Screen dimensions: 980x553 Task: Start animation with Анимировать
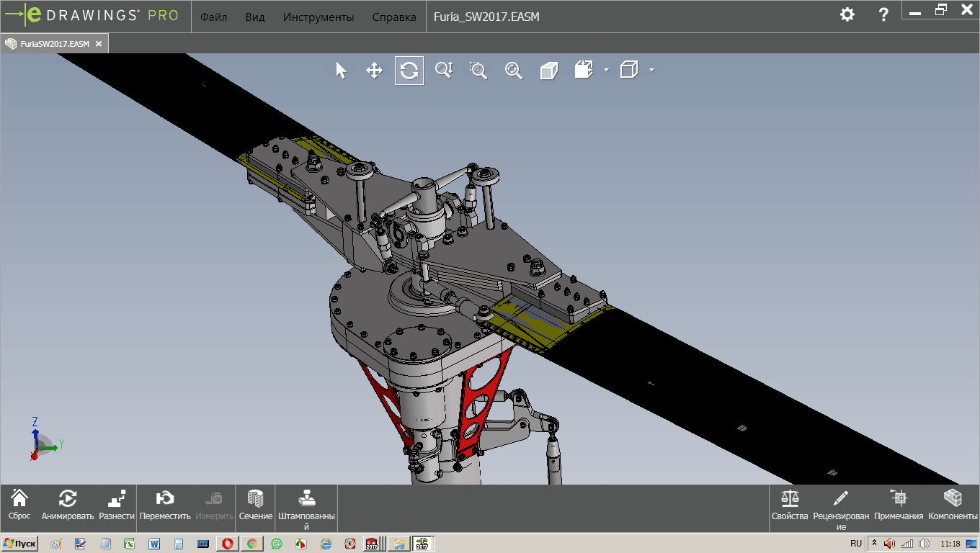tap(68, 504)
